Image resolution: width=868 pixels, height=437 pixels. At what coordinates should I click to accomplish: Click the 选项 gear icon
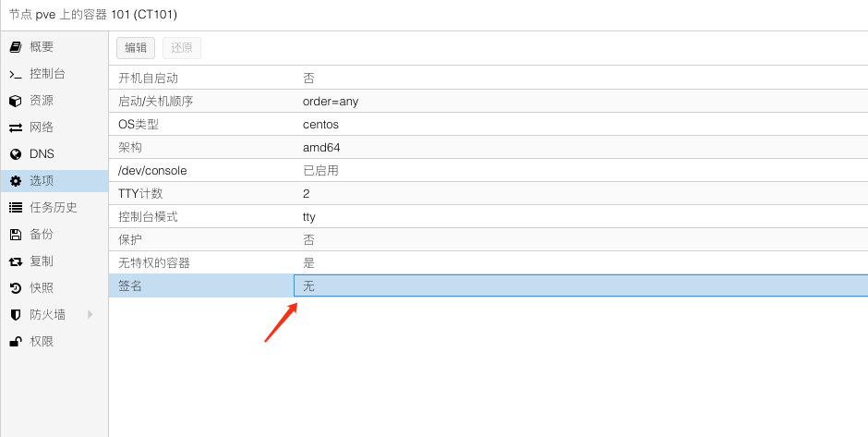point(15,181)
